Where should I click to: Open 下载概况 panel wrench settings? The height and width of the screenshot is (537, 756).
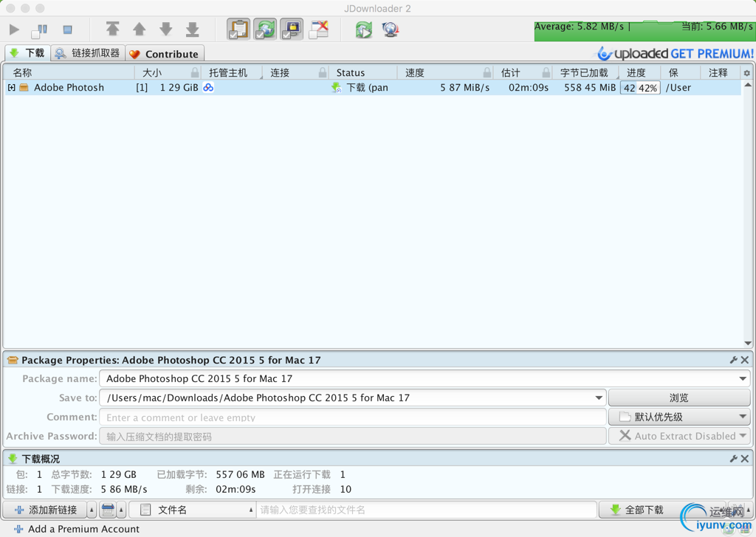coord(733,459)
